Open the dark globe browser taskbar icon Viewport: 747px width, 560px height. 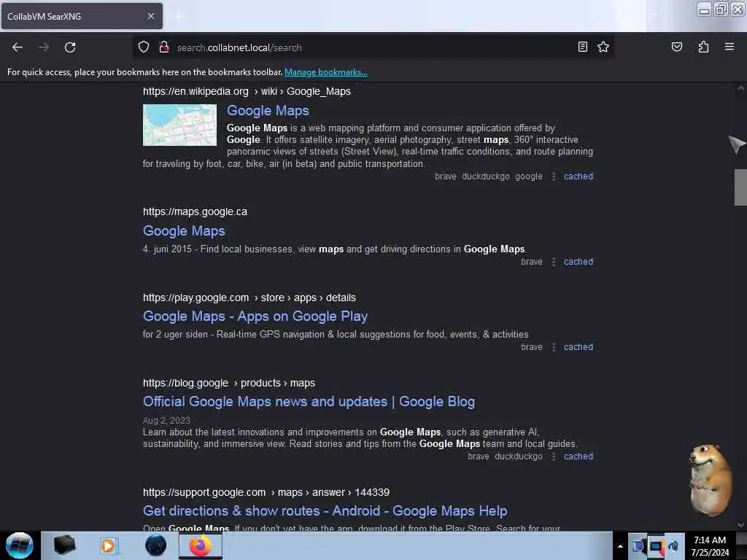(155, 545)
